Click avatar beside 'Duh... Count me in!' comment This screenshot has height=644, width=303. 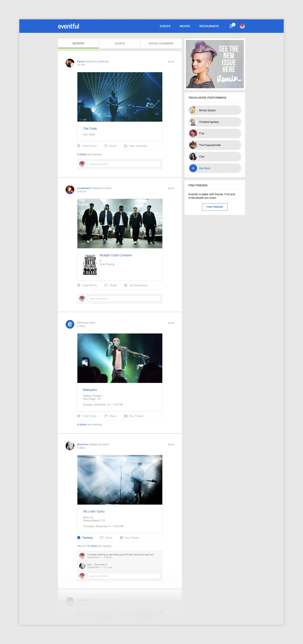[82, 566]
